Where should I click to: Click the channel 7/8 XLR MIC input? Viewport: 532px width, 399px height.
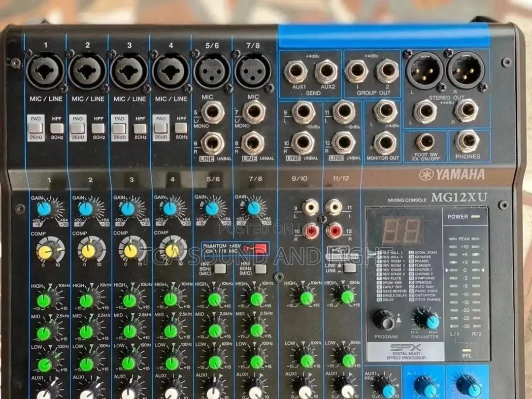(x=253, y=71)
